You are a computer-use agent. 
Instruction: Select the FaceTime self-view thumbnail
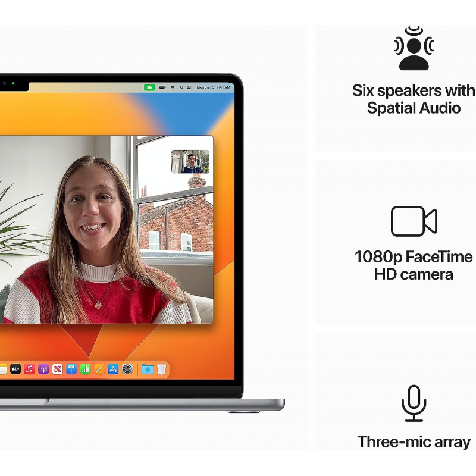[x=190, y=161]
